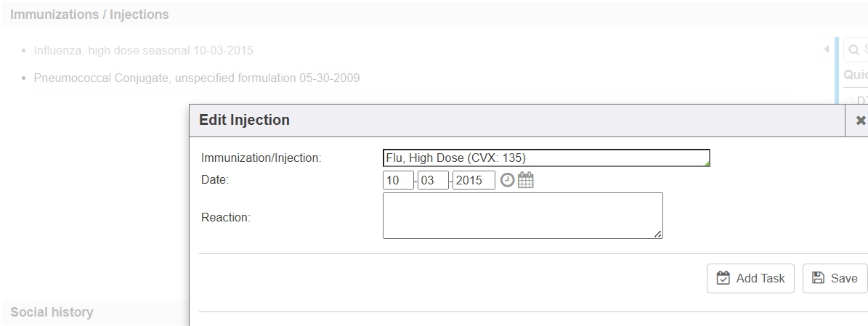
Task: Click the Edit Injection title bar
Action: 508,121
